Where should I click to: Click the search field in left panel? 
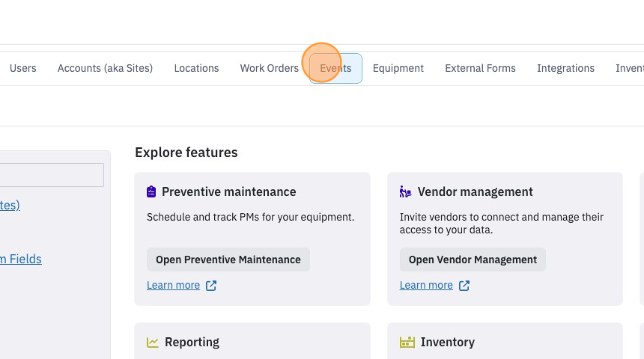52,175
